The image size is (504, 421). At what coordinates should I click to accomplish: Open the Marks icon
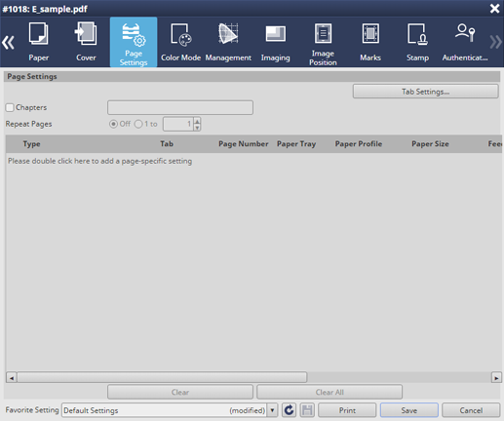tap(370, 42)
